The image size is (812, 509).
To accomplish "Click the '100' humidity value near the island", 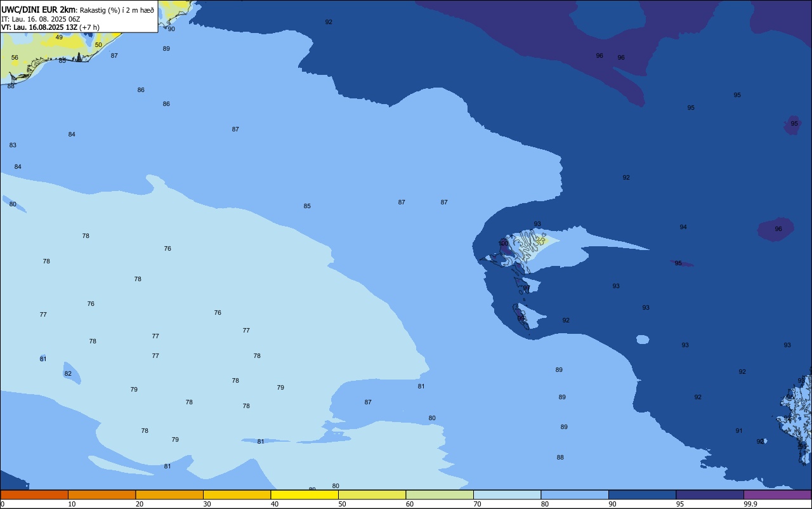I will (503, 244).
